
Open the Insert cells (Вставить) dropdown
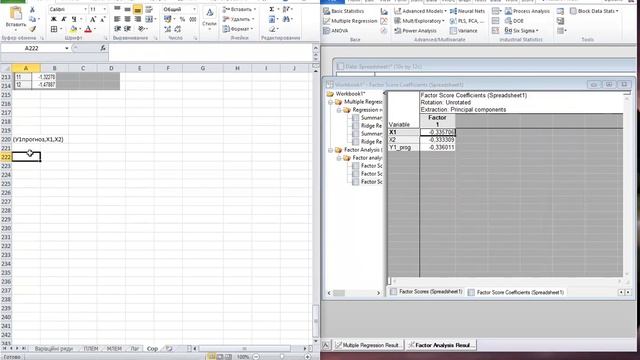pyautogui.click(x=240, y=9)
